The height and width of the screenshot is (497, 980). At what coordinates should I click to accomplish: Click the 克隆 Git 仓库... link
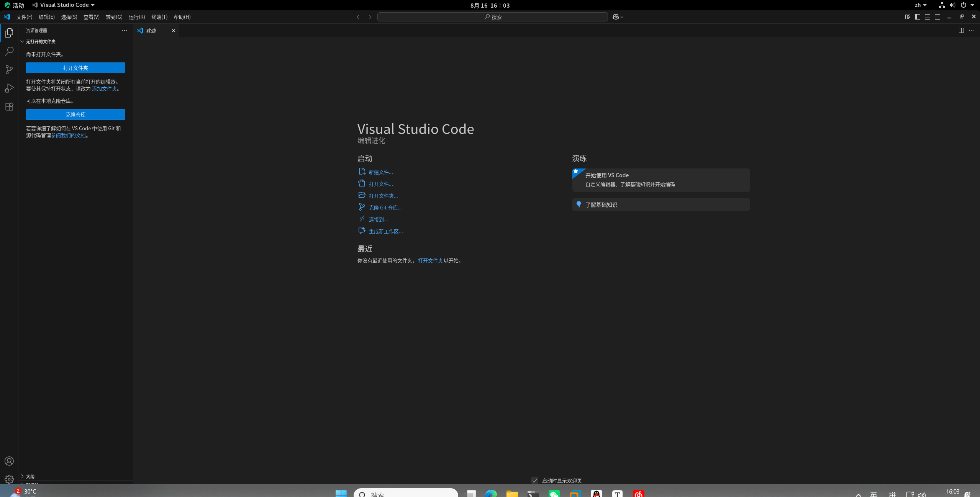(x=385, y=208)
